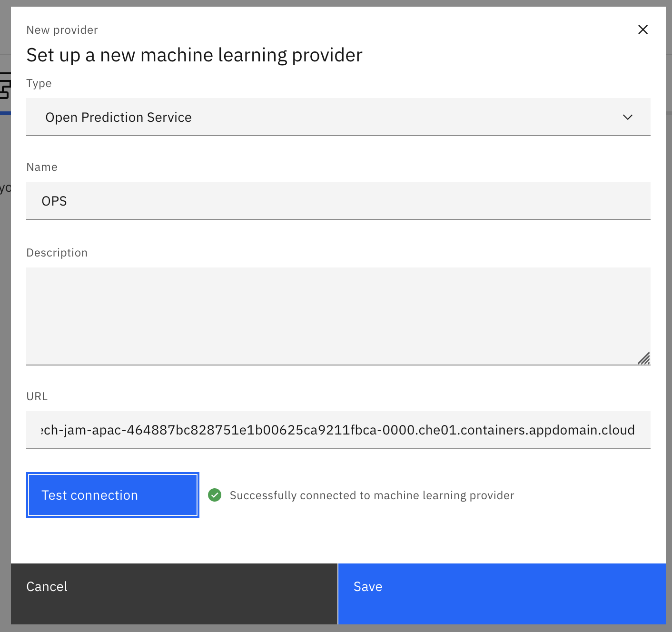Click the 'Set up a new machine learning provider' heading

coord(194,55)
